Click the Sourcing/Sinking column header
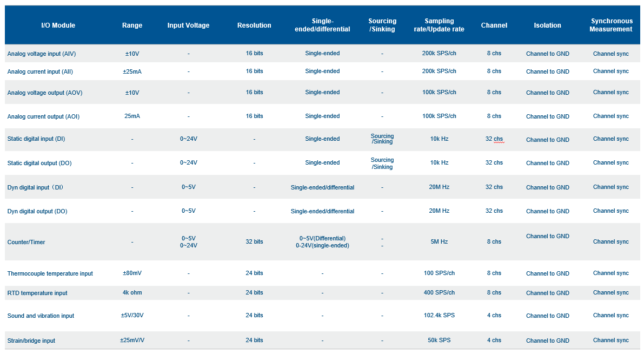 point(382,25)
